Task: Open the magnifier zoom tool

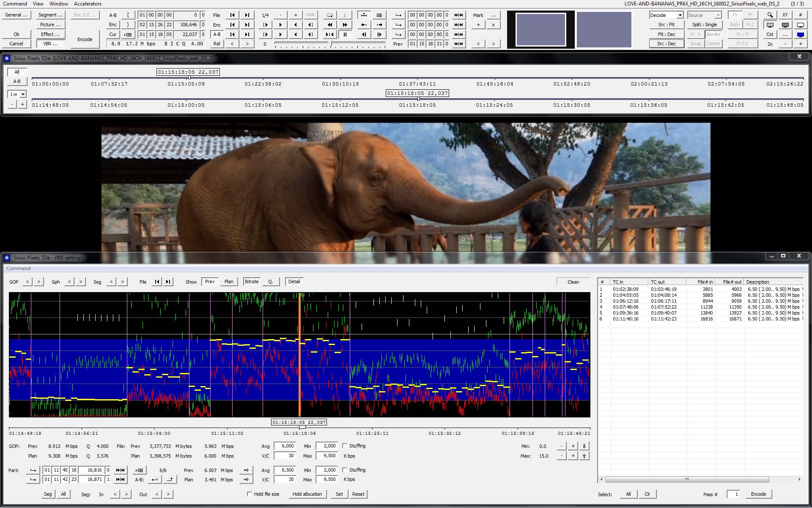Action: [x=770, y=15]
